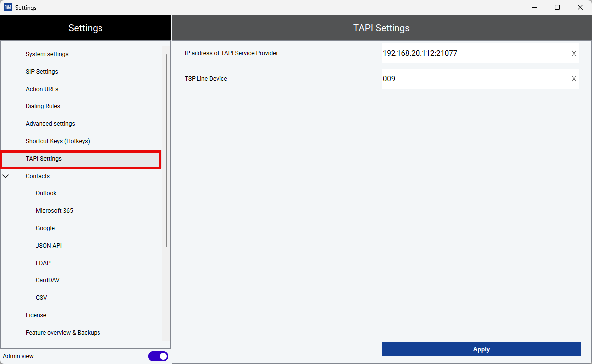The height and width of the screenshot is (364, 592).
Task: Select the Outlook contacts entry
Action: pyautogui.click(x=46, y=193)
